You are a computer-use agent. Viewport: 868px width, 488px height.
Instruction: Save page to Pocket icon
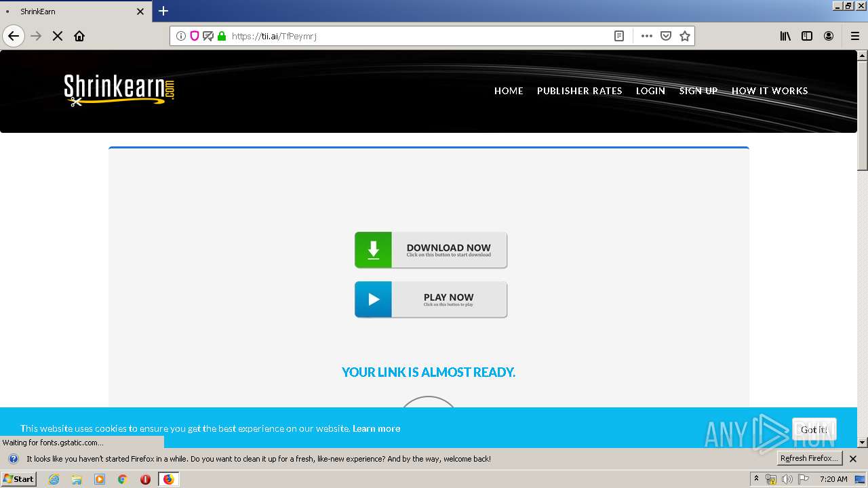(666, 36)
